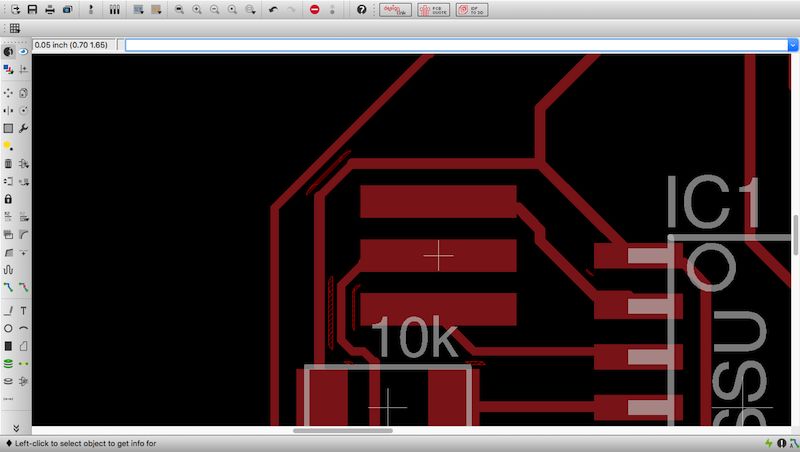Viewport: 800px width, 452px height.
Task: Open the Zoom select dropdown icon
Action: pos(251,9)
